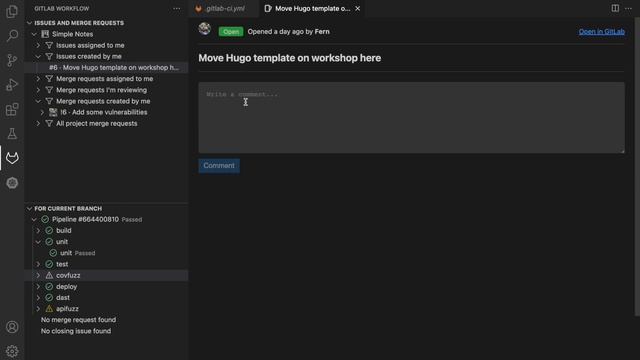Collapse Issues created by me
This screenshot has width=640, height=360.
(38, 56)
